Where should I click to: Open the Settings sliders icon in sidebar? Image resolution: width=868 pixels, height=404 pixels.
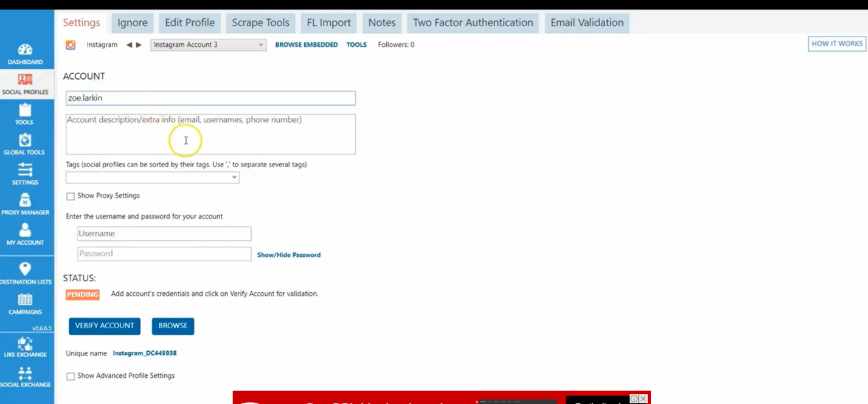[x=25, y=174]
